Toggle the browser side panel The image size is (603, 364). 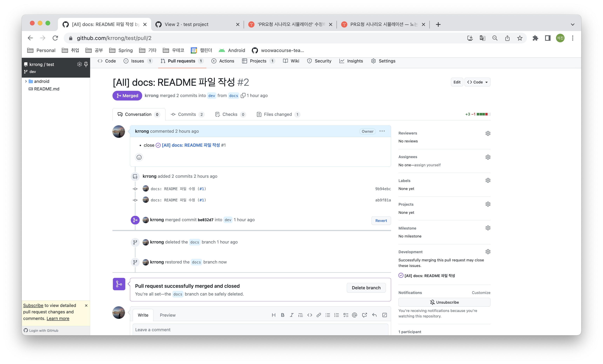(547, 38)
